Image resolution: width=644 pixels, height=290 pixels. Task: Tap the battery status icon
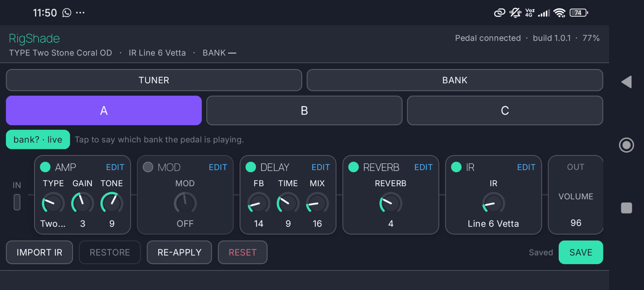pos(579,13)
